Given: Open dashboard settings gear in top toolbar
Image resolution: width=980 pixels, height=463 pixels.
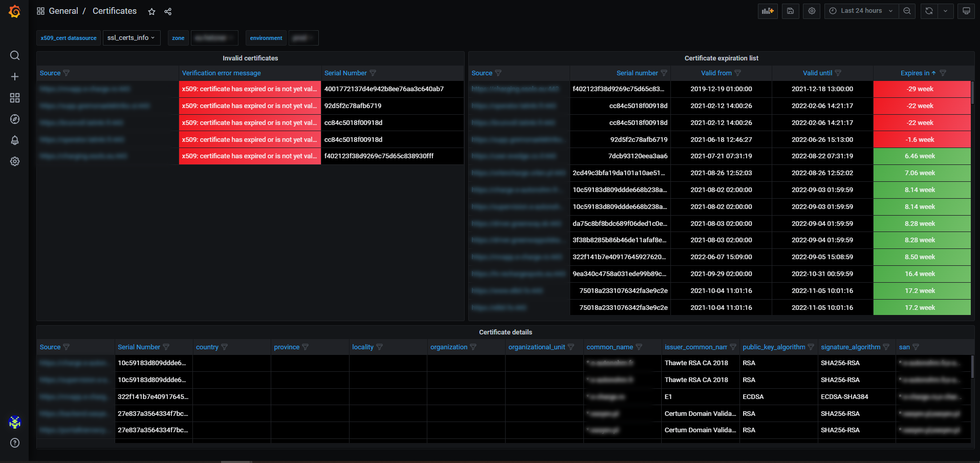Looking at the screenshot, I should click(x=812, y=11).
